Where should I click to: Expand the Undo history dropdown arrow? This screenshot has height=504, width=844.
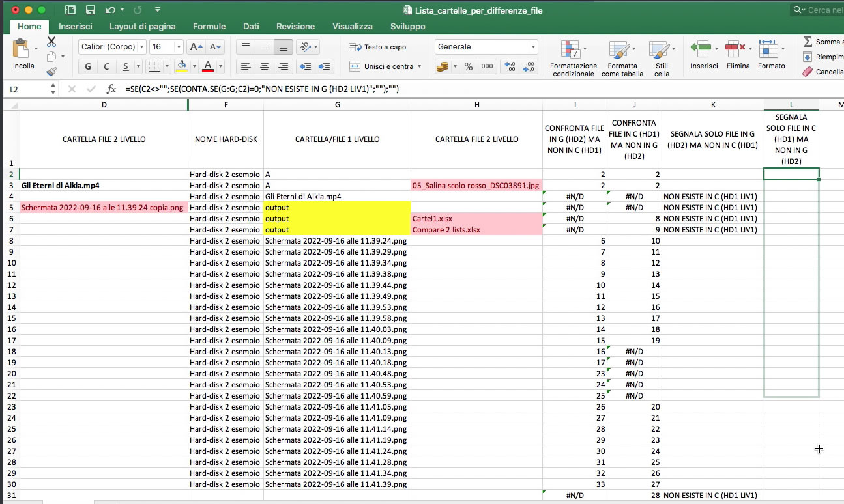tap(121, 10)
